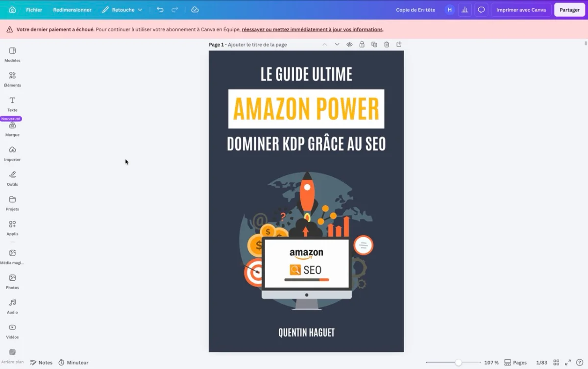This screenshot has height=369, width=588.
Task: Open the Vidéos panel
Action: pos(12,331)
